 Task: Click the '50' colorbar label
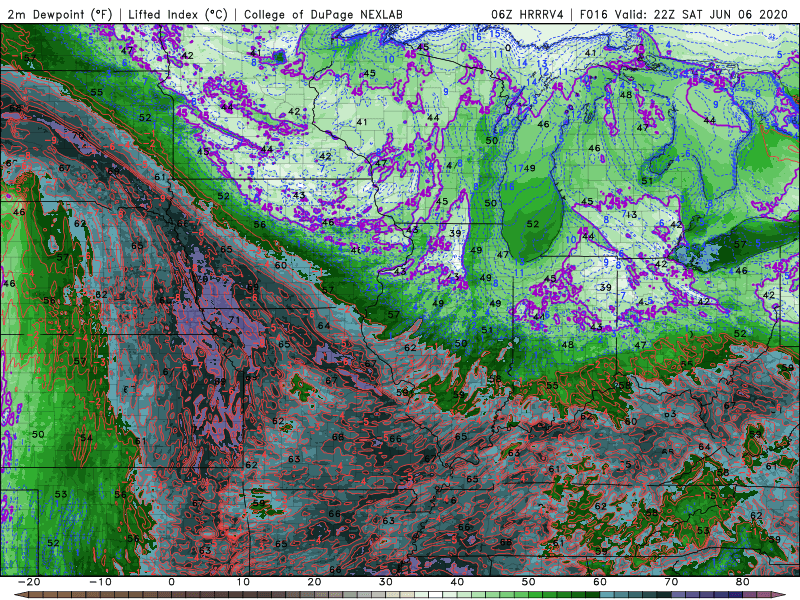529,582
